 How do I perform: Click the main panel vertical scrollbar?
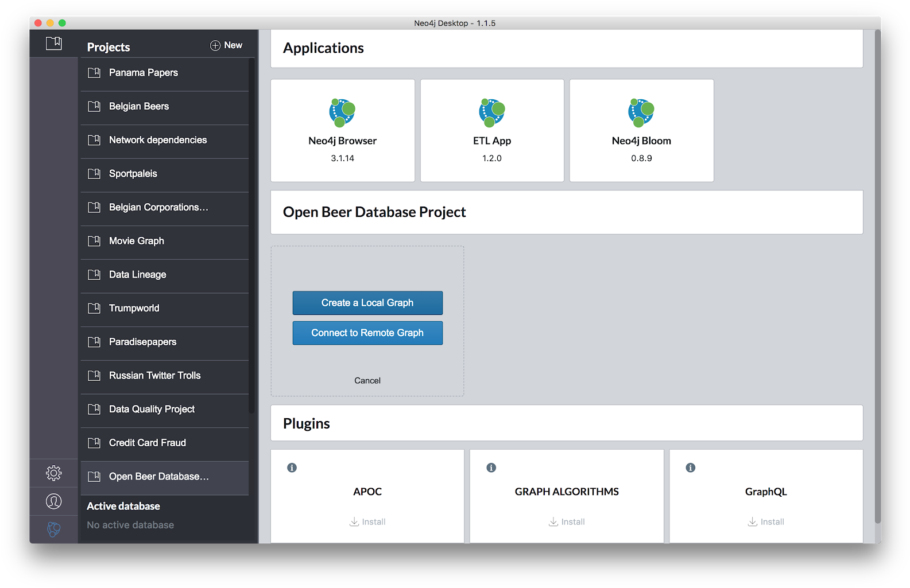pos(877,276)
